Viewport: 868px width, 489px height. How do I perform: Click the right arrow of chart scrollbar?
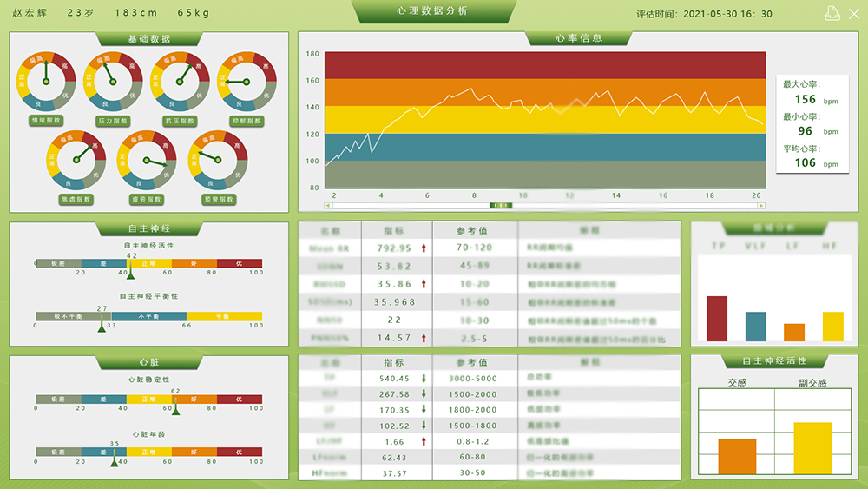[x=761, y=206]
